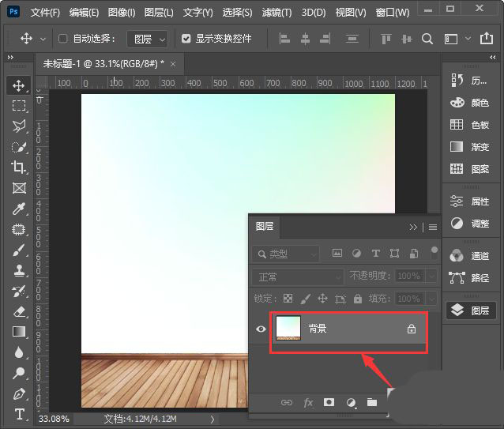Viewport: 504px width, 429px height.
Task: Select the Blur tool
Action: [19, 352]
